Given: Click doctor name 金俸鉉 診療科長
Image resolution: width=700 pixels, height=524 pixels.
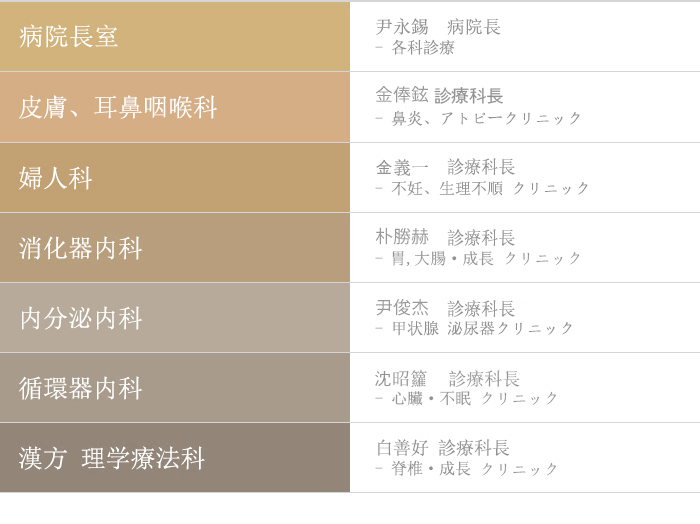Looking at the screenshot, I should 439,96.
